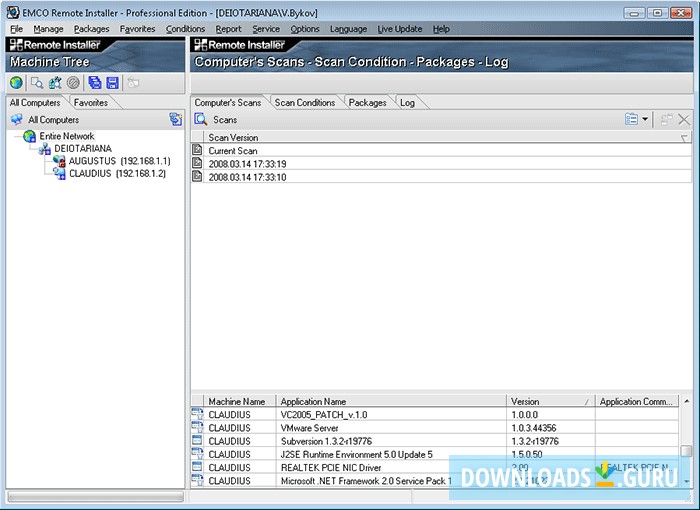Open the Live Update menu

click(400, 29)
